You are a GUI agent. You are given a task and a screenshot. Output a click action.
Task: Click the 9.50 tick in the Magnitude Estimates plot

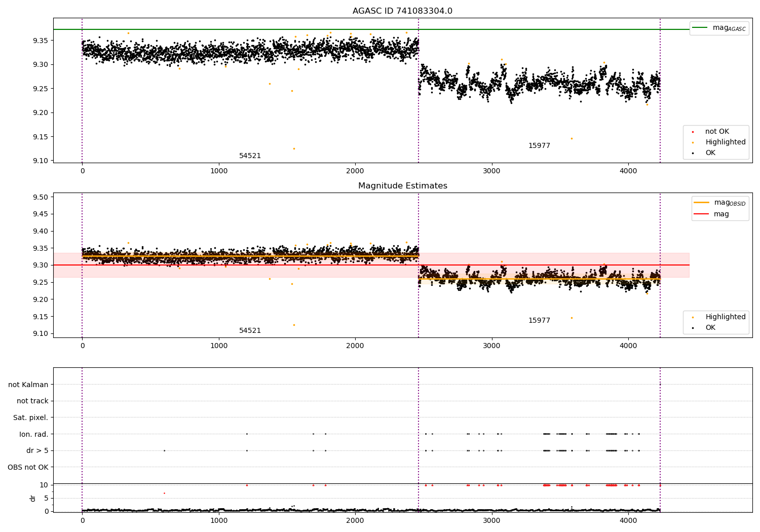tap(41, 197)
